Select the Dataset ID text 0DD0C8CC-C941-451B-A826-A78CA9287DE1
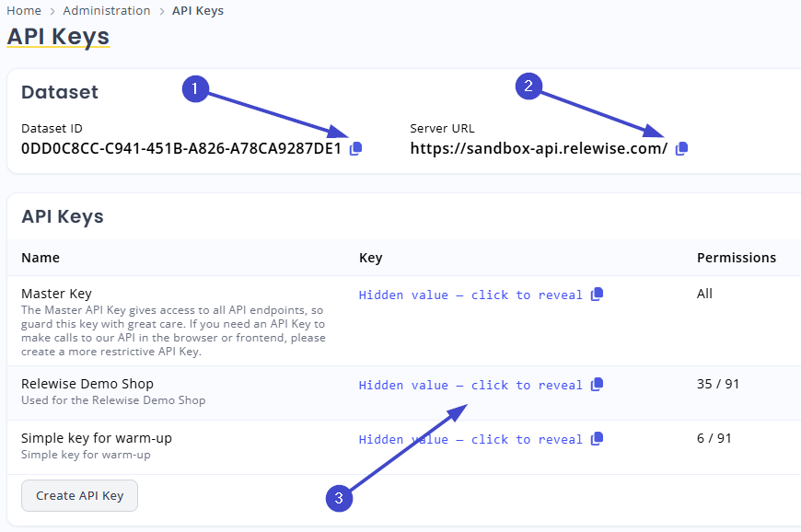 pyautogui.click(x=180, y=148)
